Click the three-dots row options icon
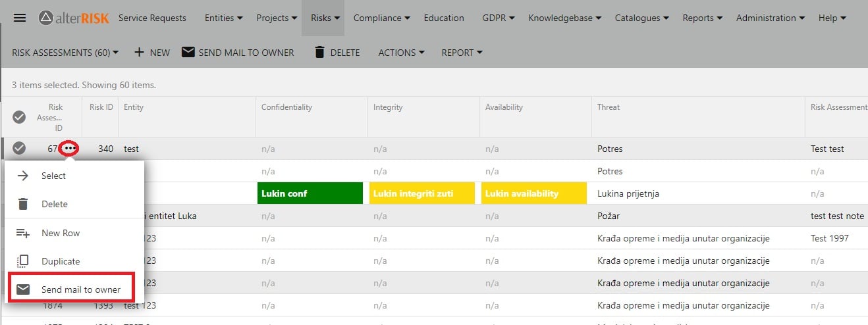The image size is (868, 325). [x=68, y=149]
